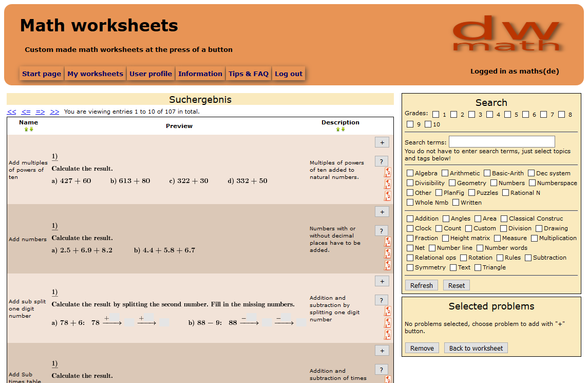Check the Grade 8 checkbox
This screenshot has width=588, height=383.
pos(561,115)
